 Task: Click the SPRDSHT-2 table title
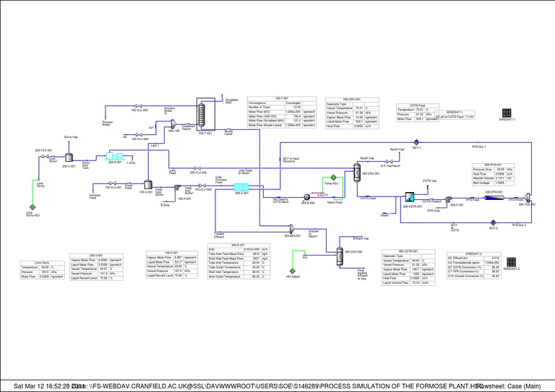(473, 254)
